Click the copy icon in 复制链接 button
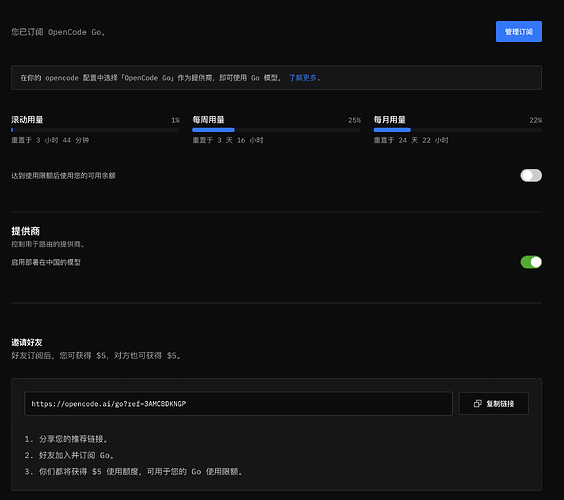 click(477, 404)
